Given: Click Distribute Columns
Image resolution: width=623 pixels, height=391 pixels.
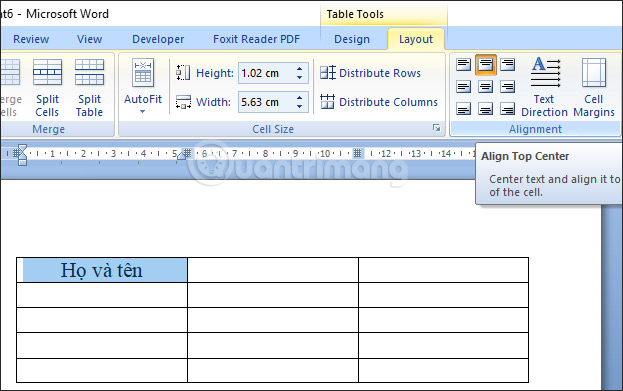Looking at the screenshot, I should coord(379,102).
